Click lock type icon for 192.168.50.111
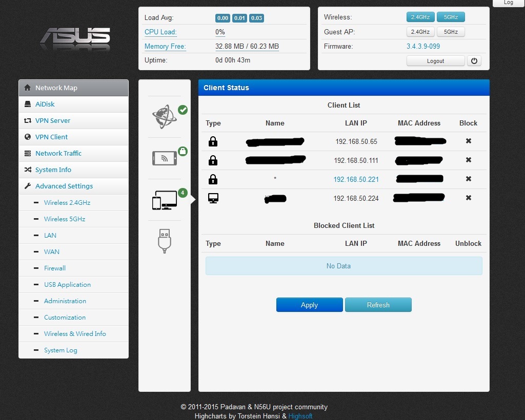 tap(213, 160)
